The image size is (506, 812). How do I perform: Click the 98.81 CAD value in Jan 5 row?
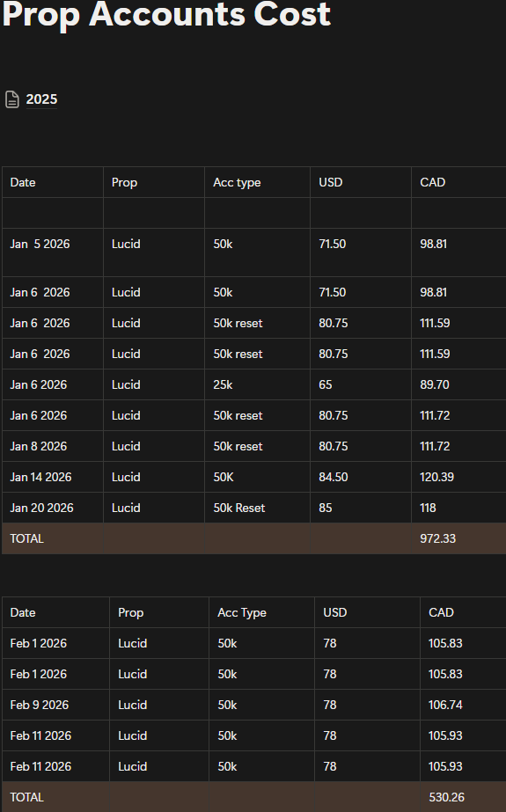(x=433, y=244)
